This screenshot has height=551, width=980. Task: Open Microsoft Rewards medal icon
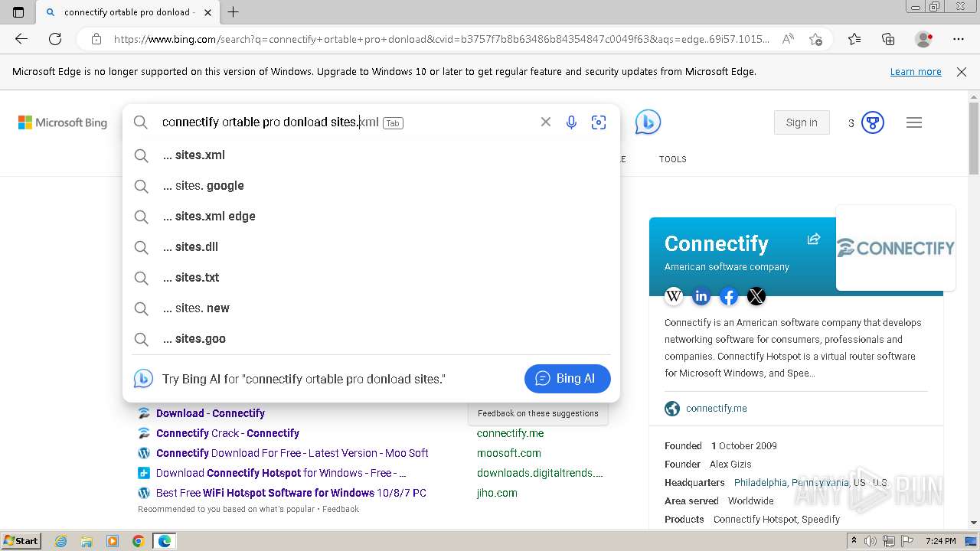[x=873, y=122]
